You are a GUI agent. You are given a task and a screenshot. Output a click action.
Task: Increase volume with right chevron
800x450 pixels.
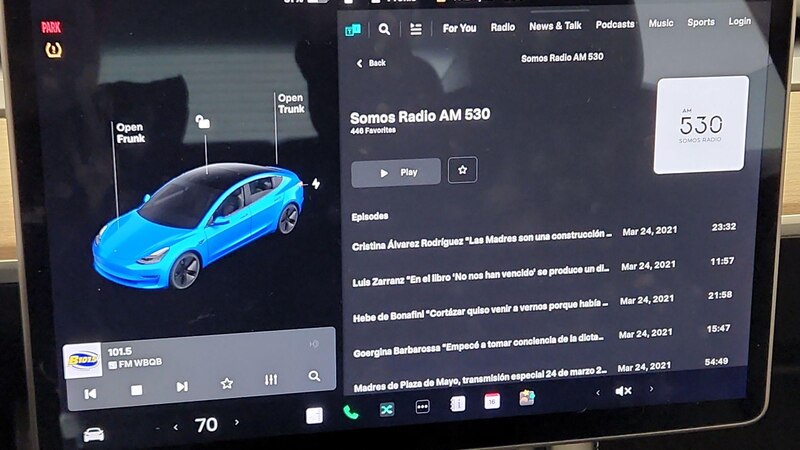point(652,389)
